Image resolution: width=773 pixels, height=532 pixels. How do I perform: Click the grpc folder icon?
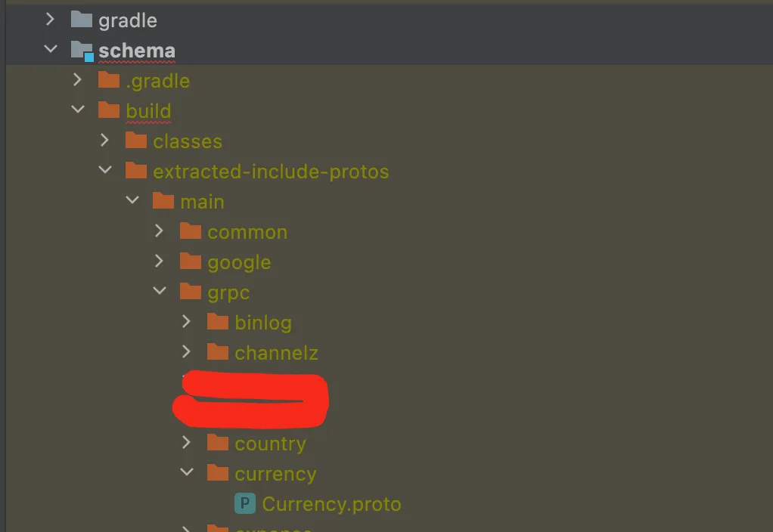[191, 292]
